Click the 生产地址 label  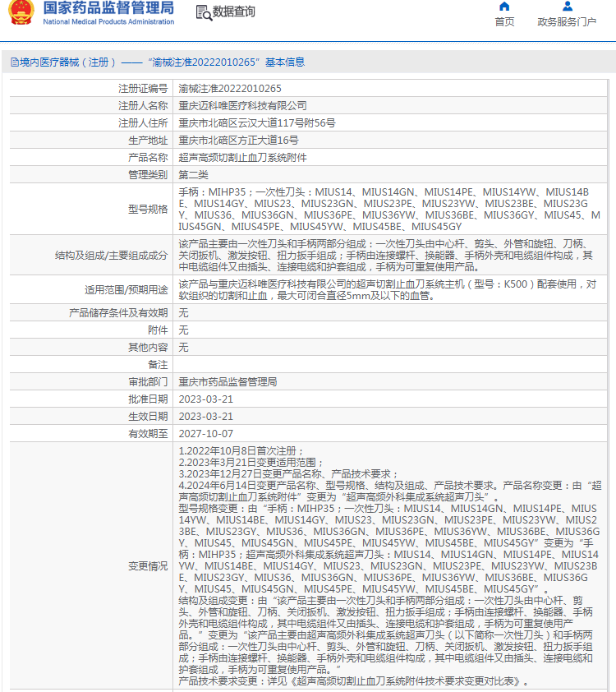point(148,141)
